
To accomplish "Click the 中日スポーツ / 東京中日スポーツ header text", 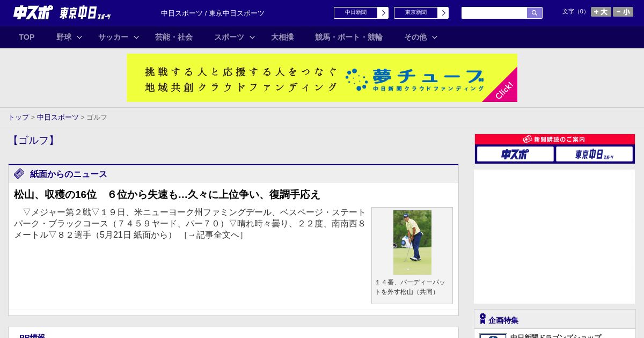I will (213, 13).
